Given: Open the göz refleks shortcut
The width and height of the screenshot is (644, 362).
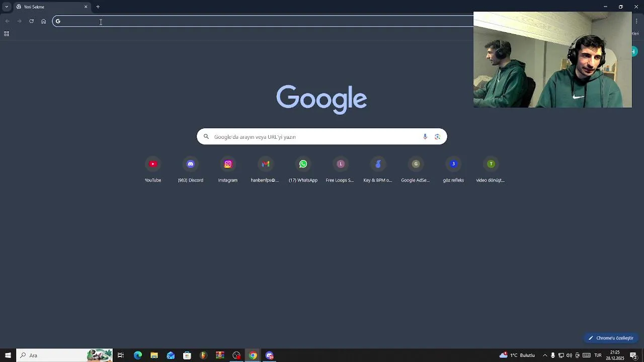Looking at the screenshot, I should tap(453, 170).
